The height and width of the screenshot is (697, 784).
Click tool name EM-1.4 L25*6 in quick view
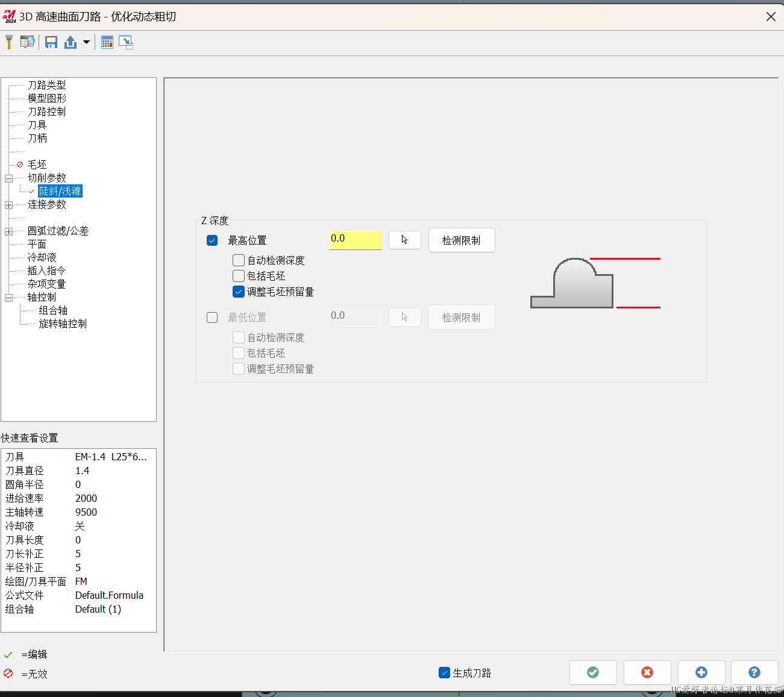(111, 457)
